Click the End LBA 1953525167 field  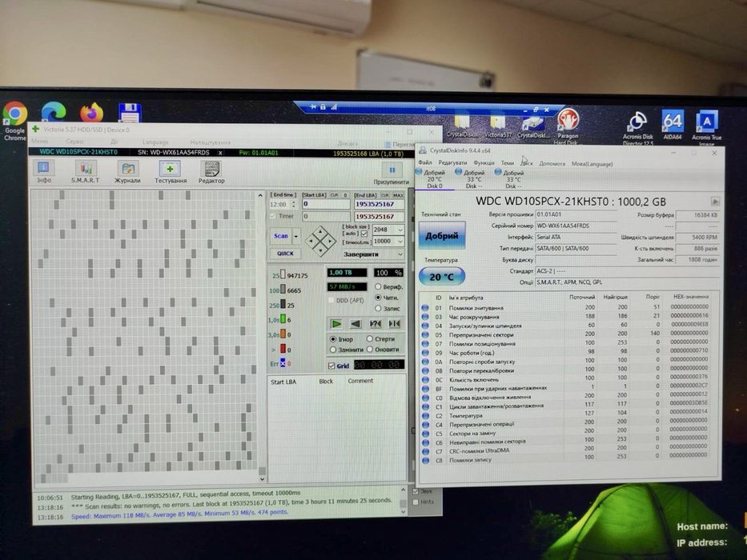(379, 204)
